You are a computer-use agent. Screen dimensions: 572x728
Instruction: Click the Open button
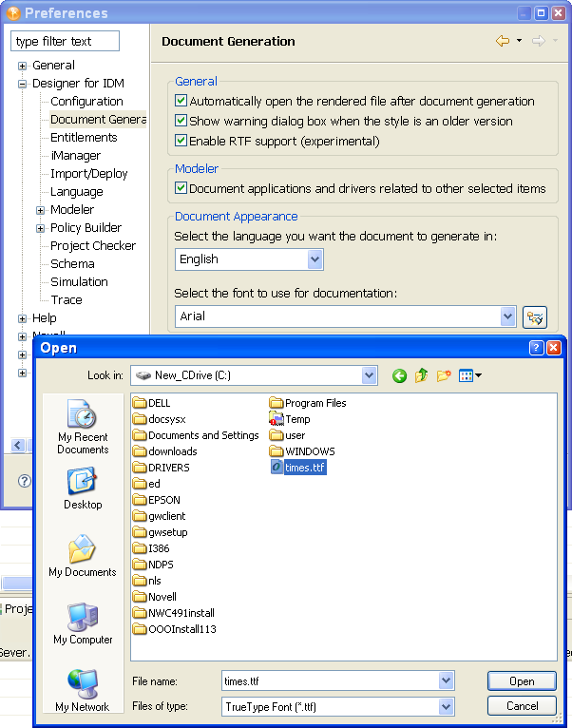click(x=522, y=681)
